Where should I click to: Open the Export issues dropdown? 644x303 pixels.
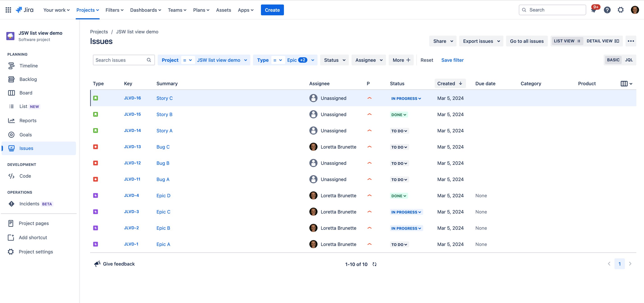pos(481,41)
